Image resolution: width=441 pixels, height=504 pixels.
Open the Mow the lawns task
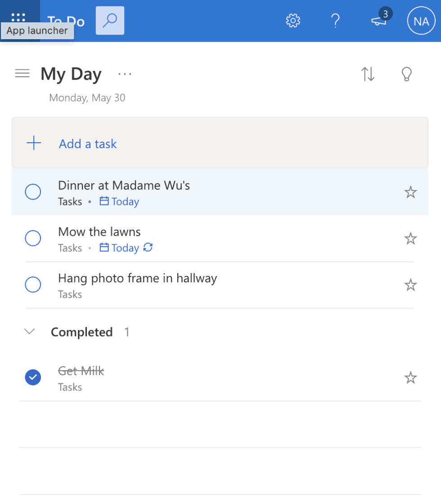(x=220, y=238)
